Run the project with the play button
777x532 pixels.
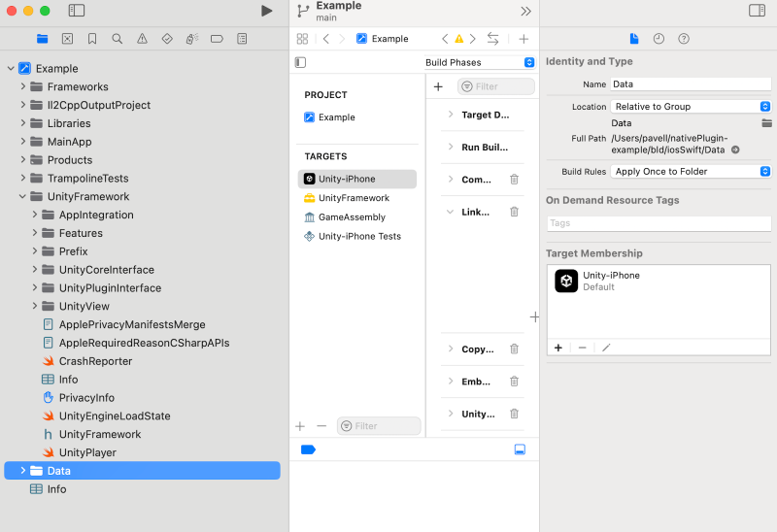tap(266, 11)
